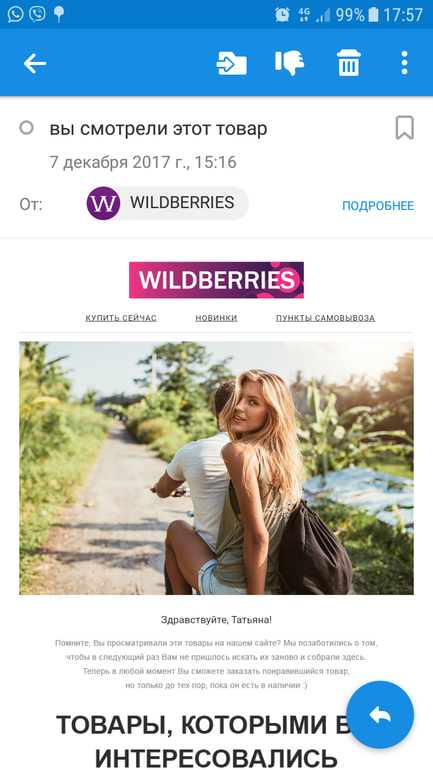
Task: Open the НОВИНКИ link
Action: click(x=216, y=318)
